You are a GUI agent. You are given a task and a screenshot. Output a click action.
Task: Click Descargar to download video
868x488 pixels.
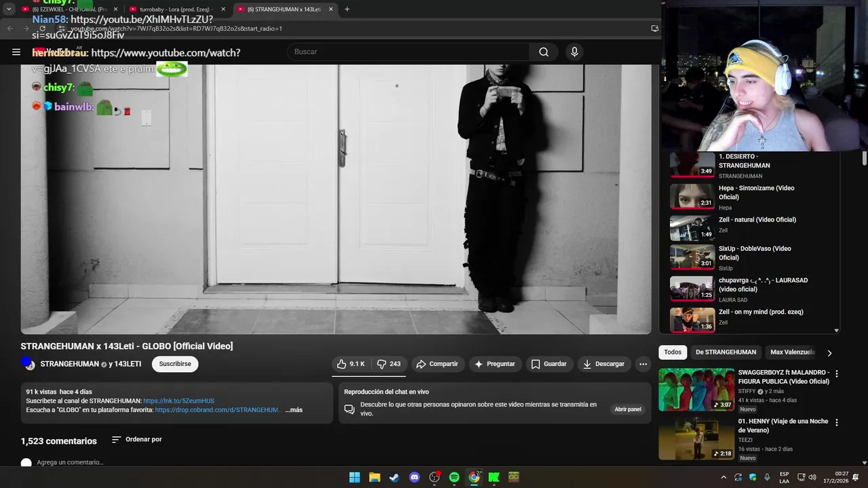[604, 364]
